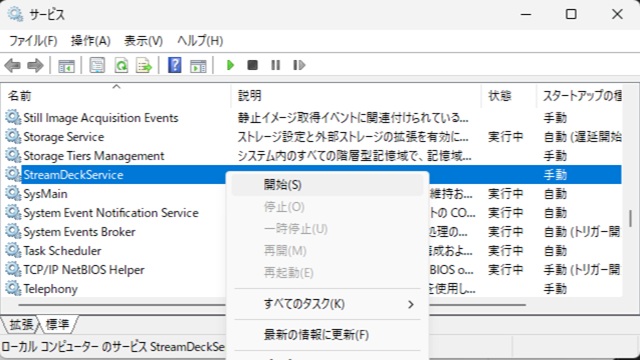Click the vertical scrollbar thumb

[x=631, y=218]
